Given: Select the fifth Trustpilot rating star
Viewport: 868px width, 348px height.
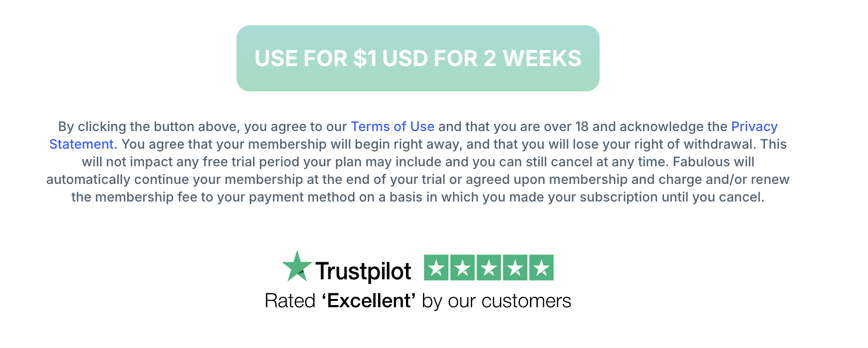Looking at the screenshot, I should click(541, 268).
